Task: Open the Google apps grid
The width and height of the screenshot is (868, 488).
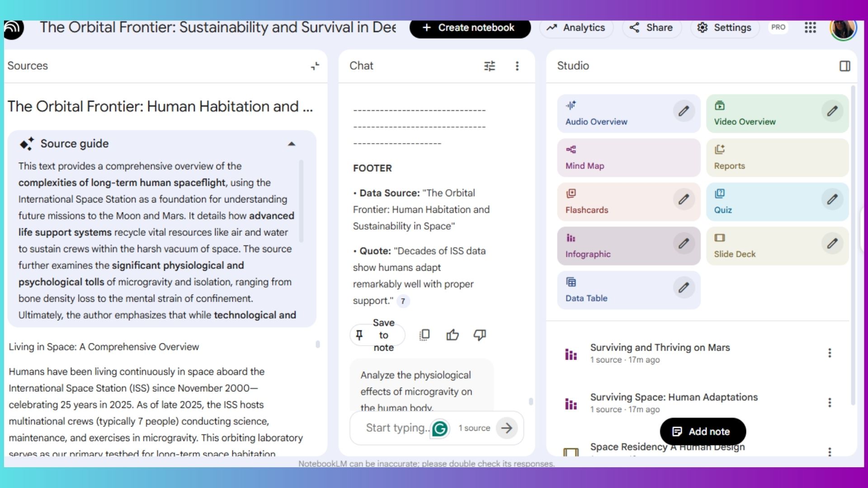Action: (x=810, y=28)
